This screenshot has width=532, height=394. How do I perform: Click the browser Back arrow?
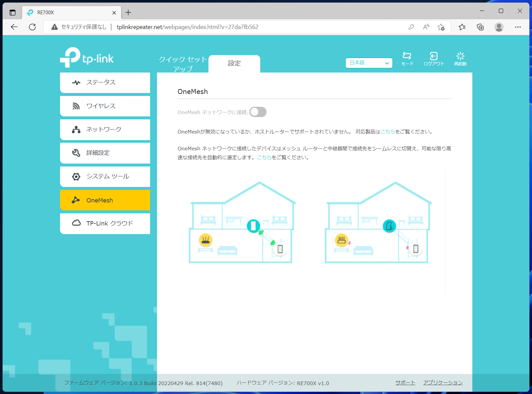(x=14, y=27)
